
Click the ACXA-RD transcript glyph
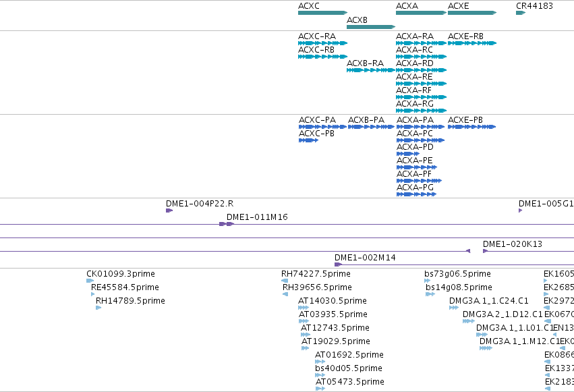pos(421,70)
